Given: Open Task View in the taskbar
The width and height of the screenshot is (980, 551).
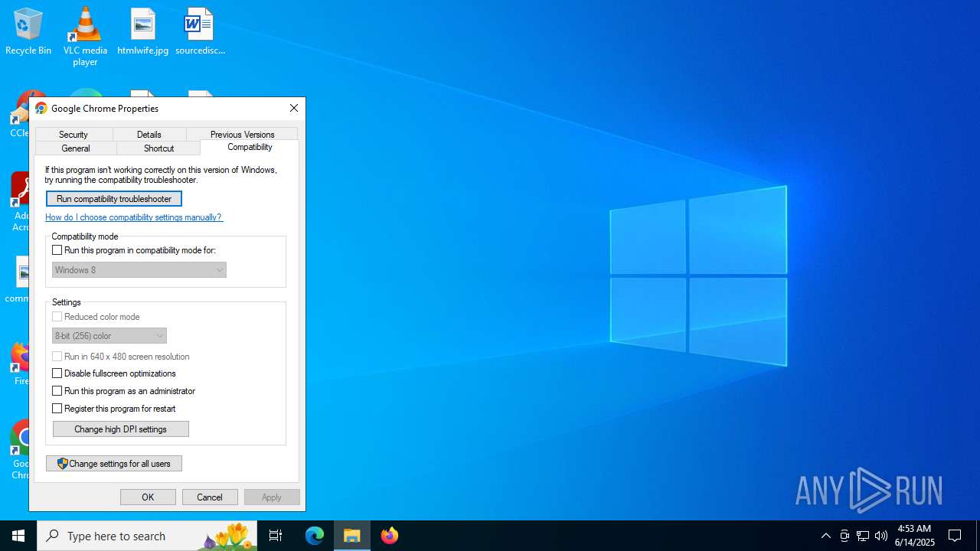Looking at the screenshot, I should click(x=276, y=536).
